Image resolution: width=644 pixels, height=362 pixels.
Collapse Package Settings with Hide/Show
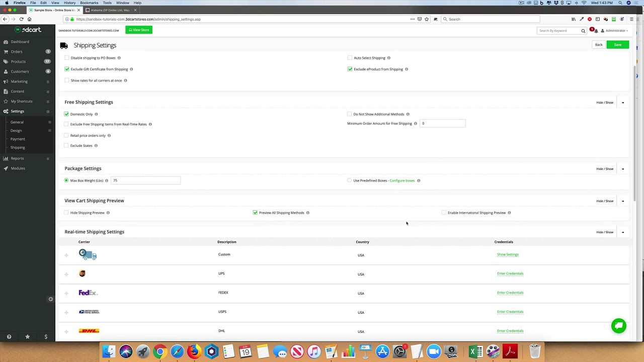tap(605, 169)
